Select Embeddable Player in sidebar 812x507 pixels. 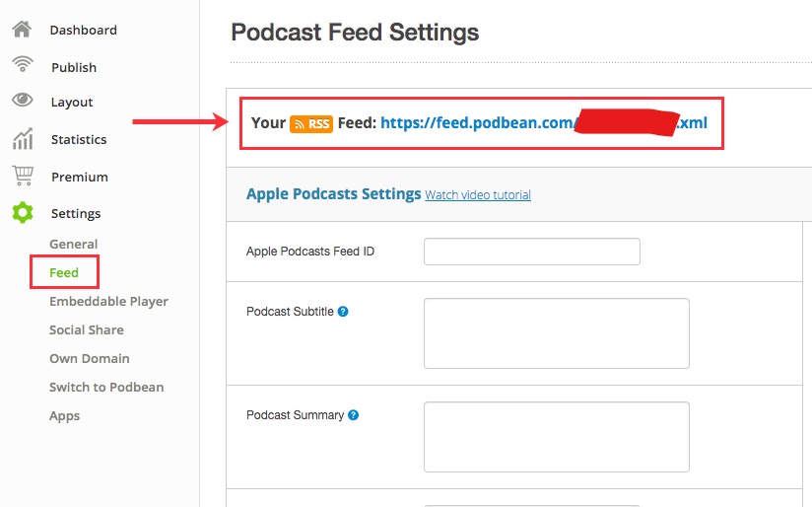tap(108, 302)
